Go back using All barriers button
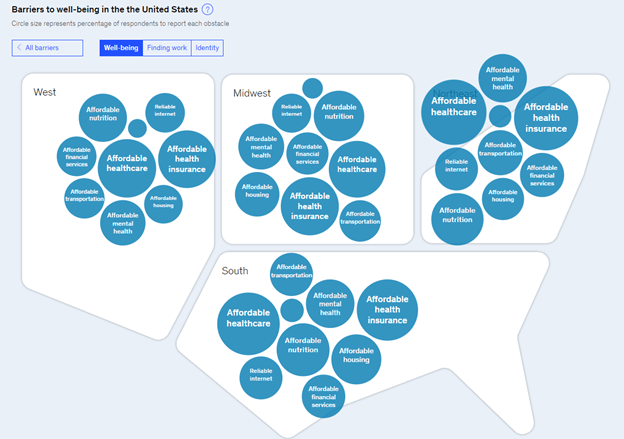624x439 pixels. (x=48, y=48)
